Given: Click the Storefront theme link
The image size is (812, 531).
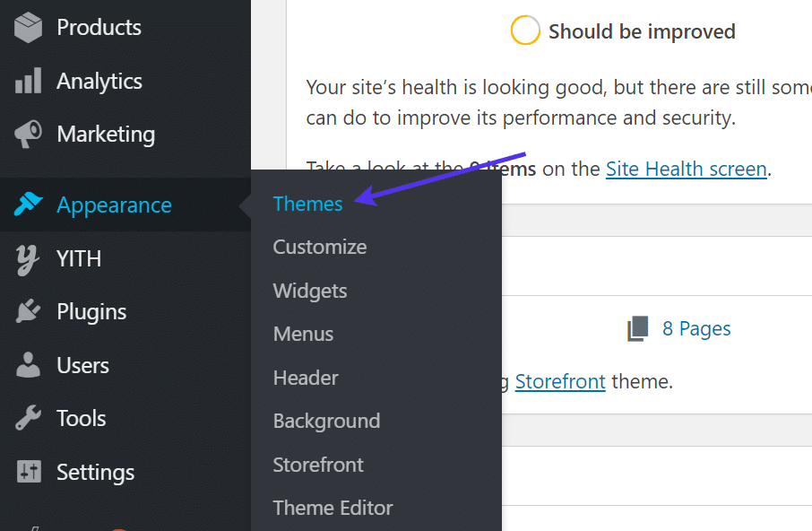Looking at the screenshot, I should coord(560,382).
